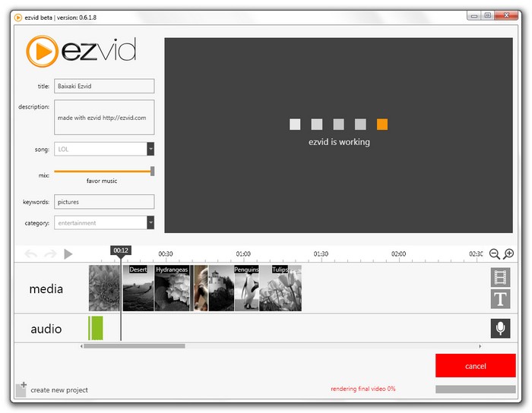Open the category dropdown arrow
Image resolution: width=532 pixels, height=413 pixels.
pyautogui.click(x=150, y=222)
